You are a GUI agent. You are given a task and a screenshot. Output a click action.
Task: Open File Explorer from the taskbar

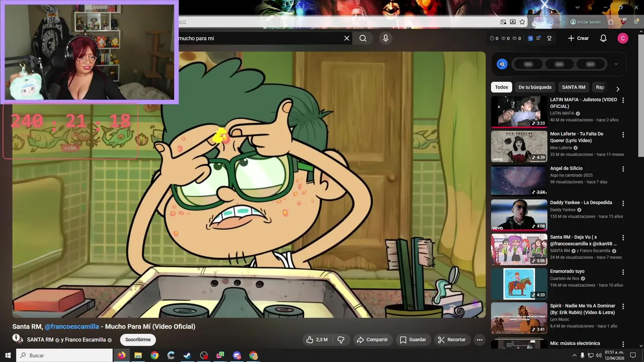(138, 355)
